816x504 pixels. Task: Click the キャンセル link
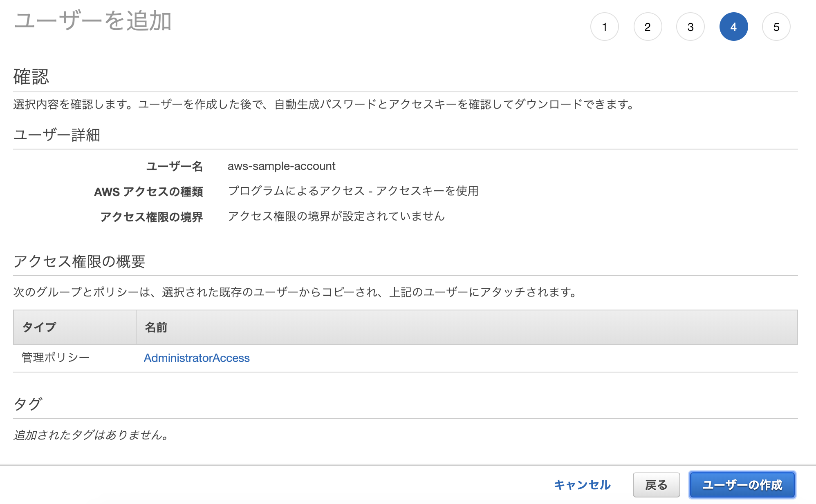click(582, 485)
